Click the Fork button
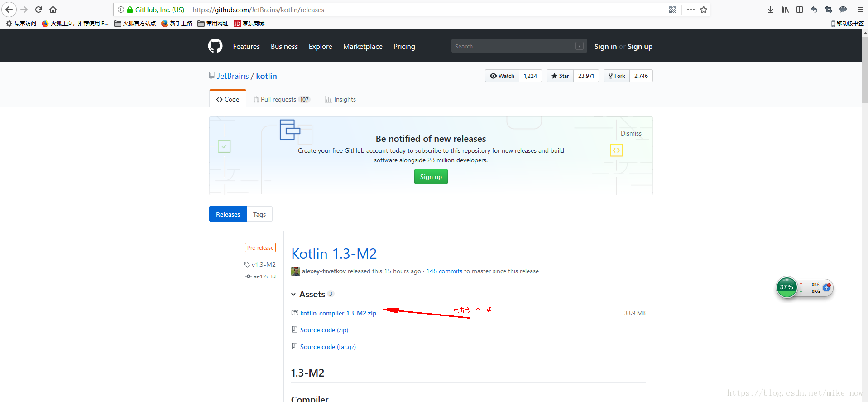The image size is (868, 402). click(x=617, y=76)
